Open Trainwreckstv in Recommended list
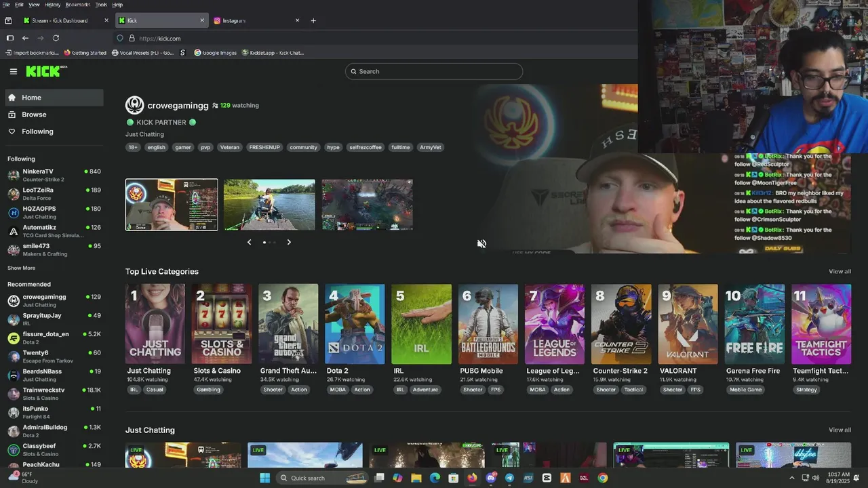Image resolution: width=868 pixels, height=488 pixels. (54, 393)
